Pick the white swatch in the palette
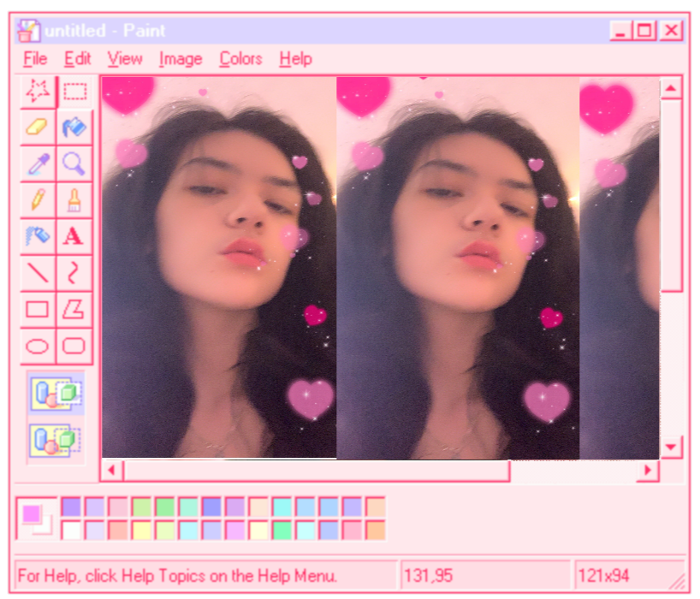 71,530
